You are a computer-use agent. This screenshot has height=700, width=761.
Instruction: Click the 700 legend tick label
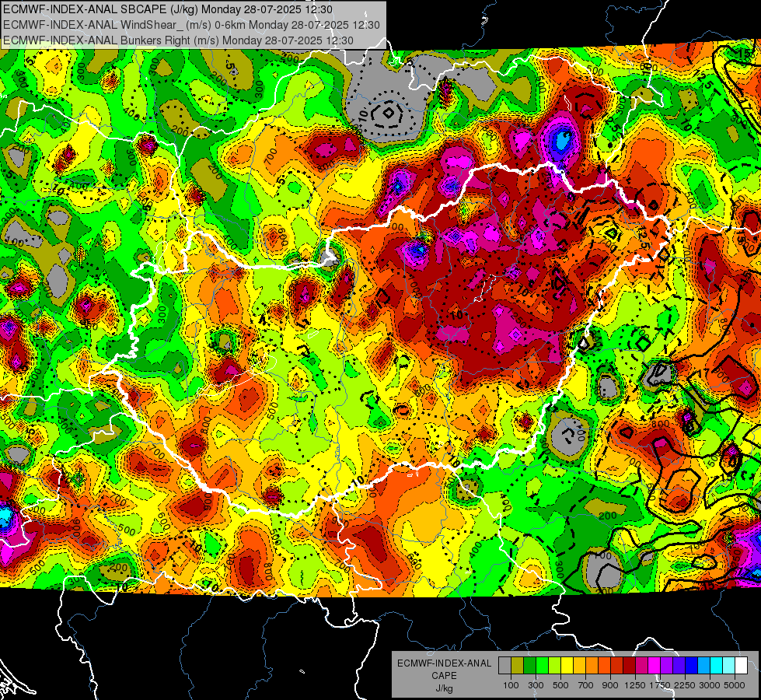tap(586, 685)
